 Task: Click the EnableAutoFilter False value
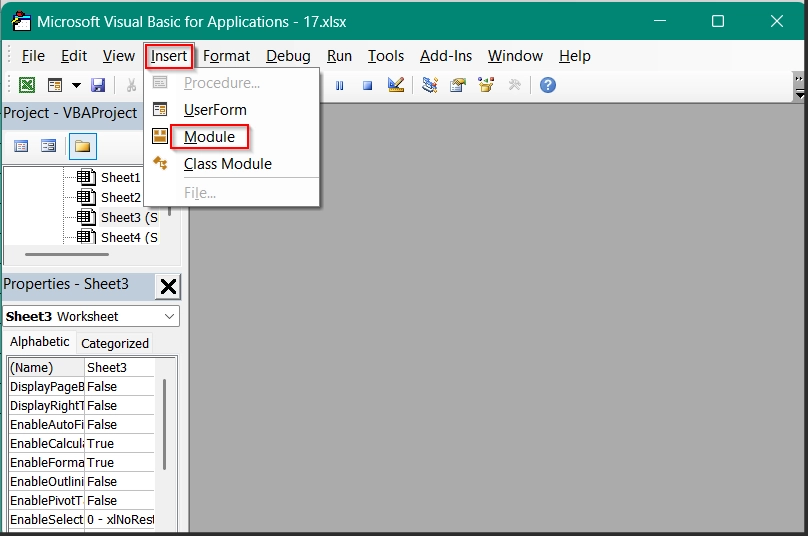(x=120, y=425)
